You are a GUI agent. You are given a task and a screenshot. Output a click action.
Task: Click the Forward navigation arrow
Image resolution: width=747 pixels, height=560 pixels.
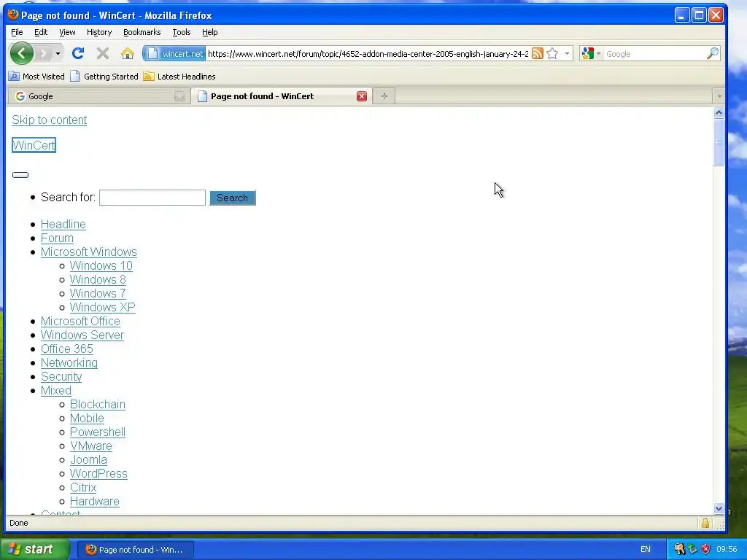(x=44, y=53)
